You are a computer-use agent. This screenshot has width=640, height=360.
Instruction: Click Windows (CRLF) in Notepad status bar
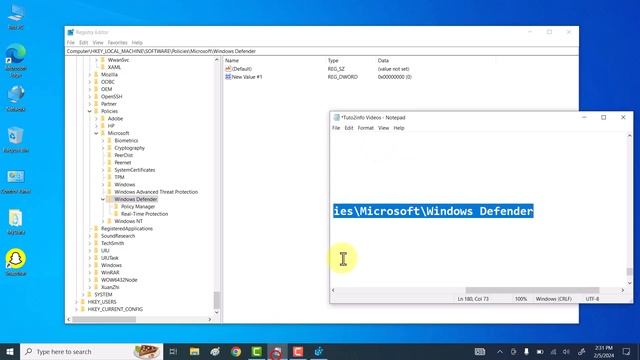(x=553, y=299)
